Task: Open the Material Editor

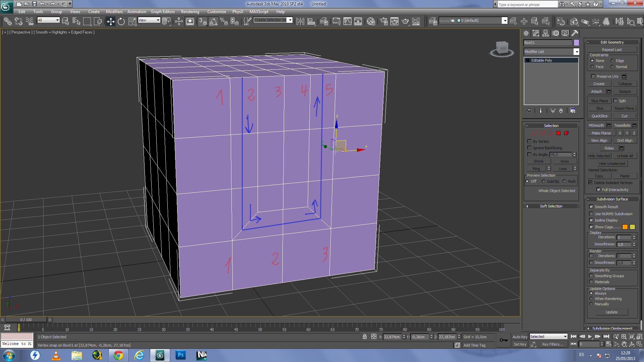Action: pyautogui.click(x=371, y=21)
